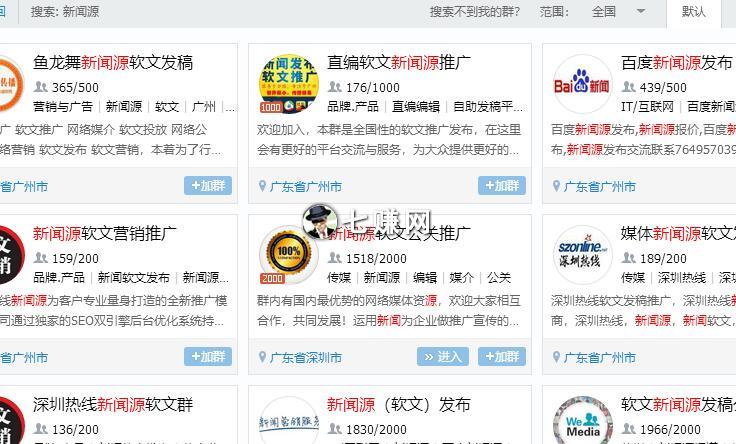Click members icon beside 176/1000

[x=335, y=87]
